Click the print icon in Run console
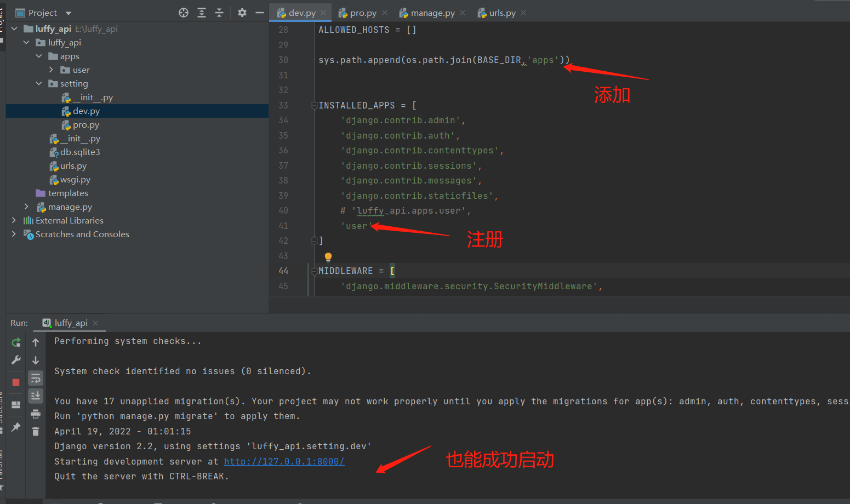Image resolution: width=850 pixels, height=504 pixels. pyautogui.click(x=36, y=414)
